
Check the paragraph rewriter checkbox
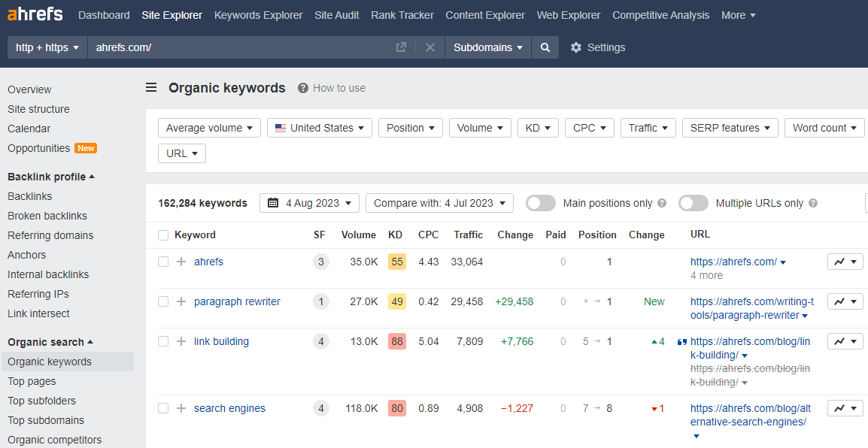click(163, 301)
